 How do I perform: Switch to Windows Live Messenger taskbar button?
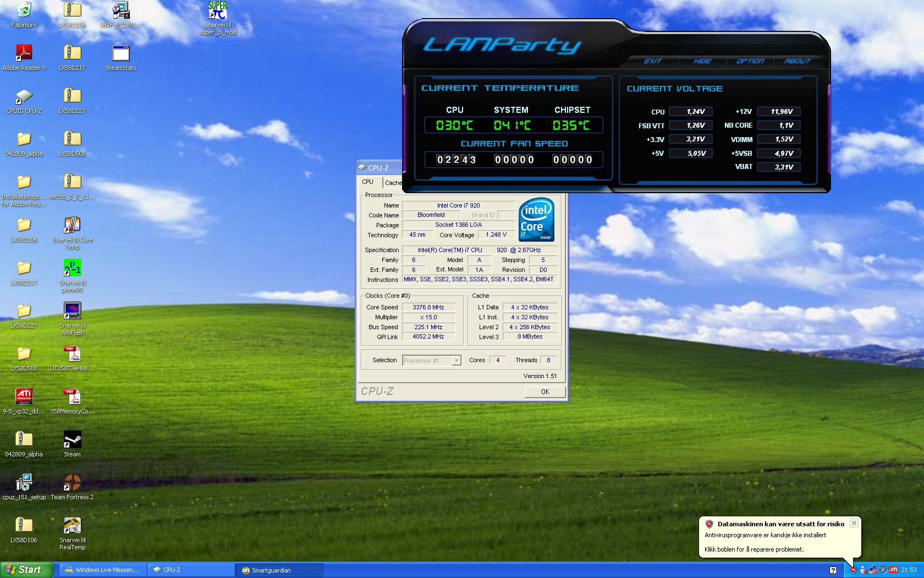pyautogui.click(x=102, y=570)
